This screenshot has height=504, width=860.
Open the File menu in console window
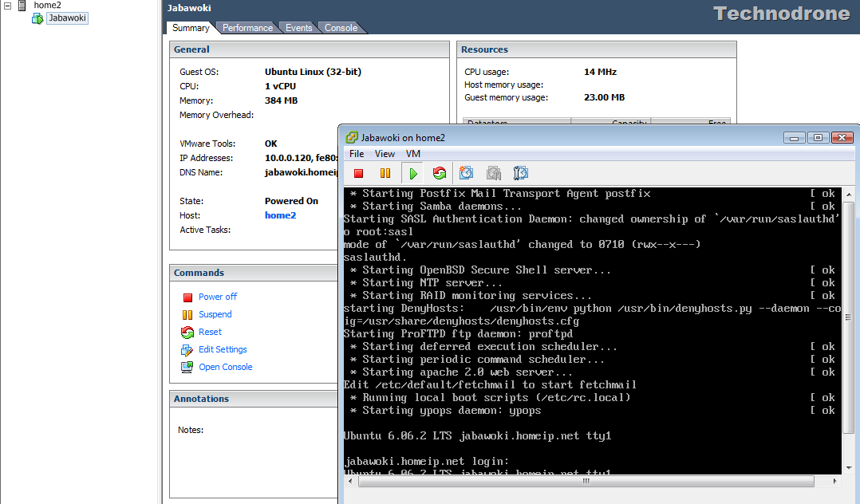tap(357, 154)
